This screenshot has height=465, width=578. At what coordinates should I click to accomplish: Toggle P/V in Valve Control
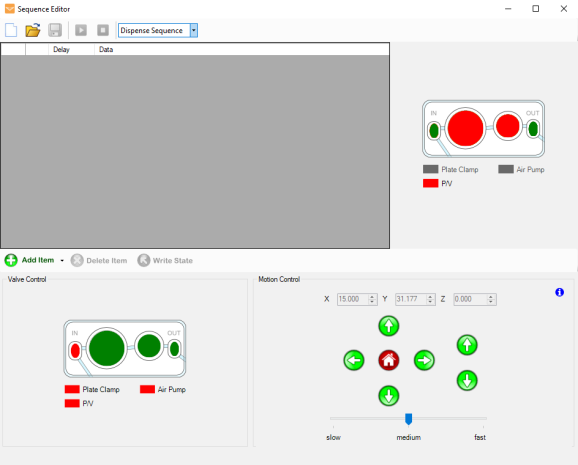tap(79, 403)
